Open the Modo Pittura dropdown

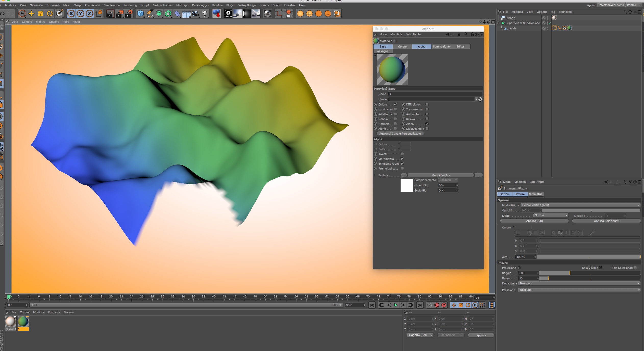pyautogui.click(x=580, y=205)
